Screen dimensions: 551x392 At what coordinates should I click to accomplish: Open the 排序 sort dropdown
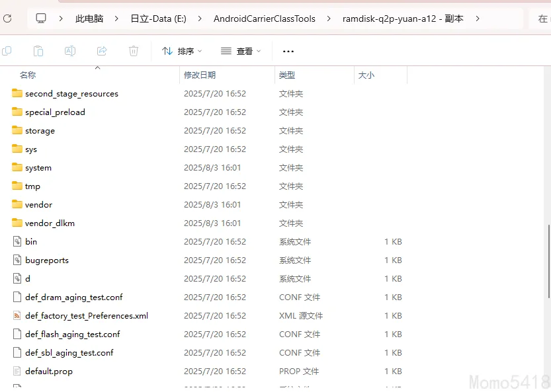182,51
